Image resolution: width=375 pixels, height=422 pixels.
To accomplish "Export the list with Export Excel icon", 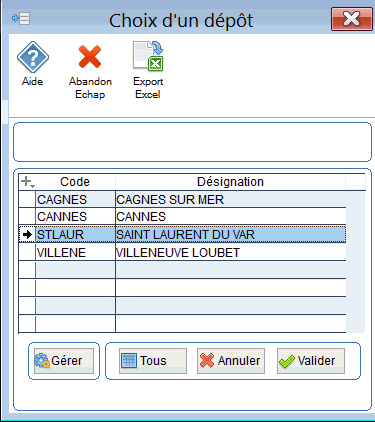I will [148, 56].
